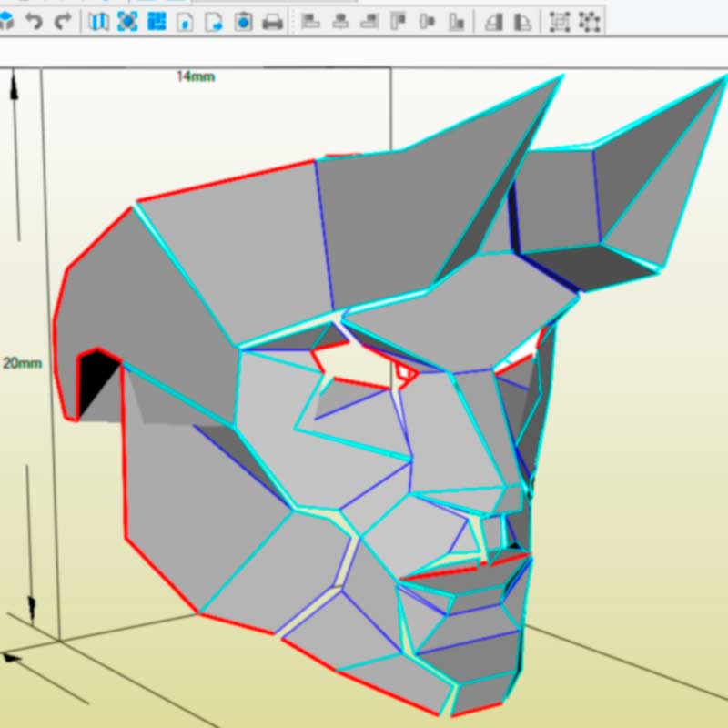Click the 3D cube model icon
Screen dimensions: 728x728
pyautogui.click(x=5, y=21)
